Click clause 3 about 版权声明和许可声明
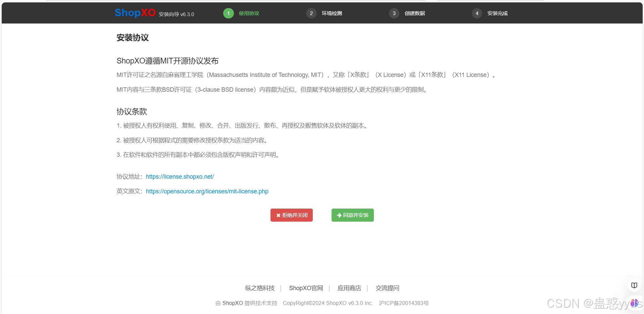 199,155
